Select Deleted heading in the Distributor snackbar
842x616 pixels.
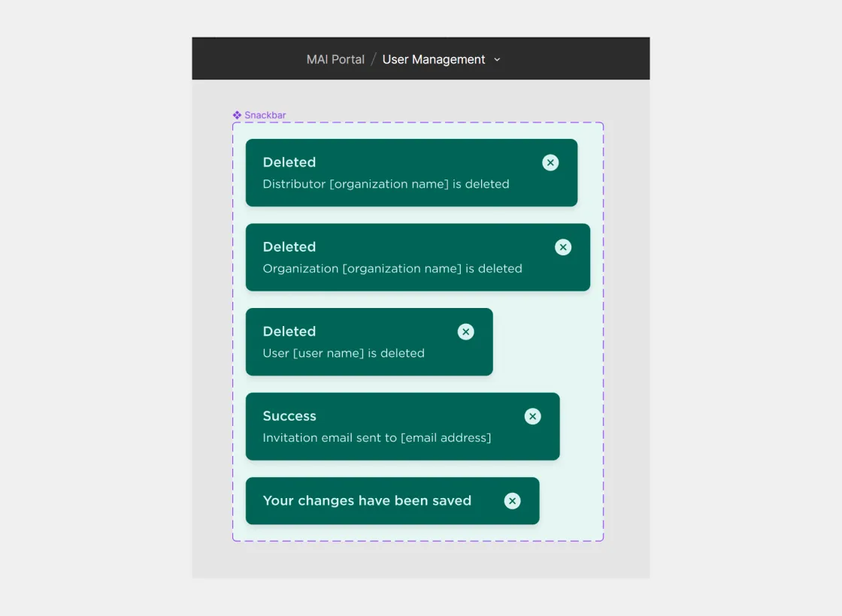[289, 162]
